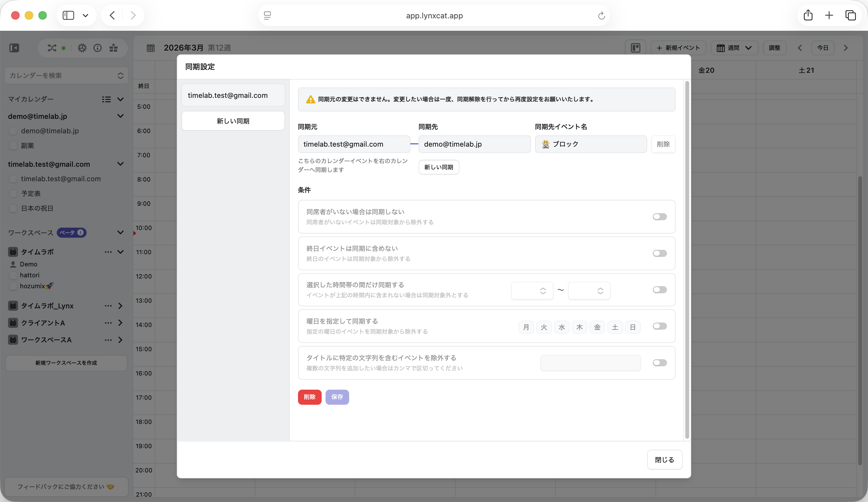Reload the page with the refresh icon
This screenshot has width=868, height=502.
click(x=601, y=15)
